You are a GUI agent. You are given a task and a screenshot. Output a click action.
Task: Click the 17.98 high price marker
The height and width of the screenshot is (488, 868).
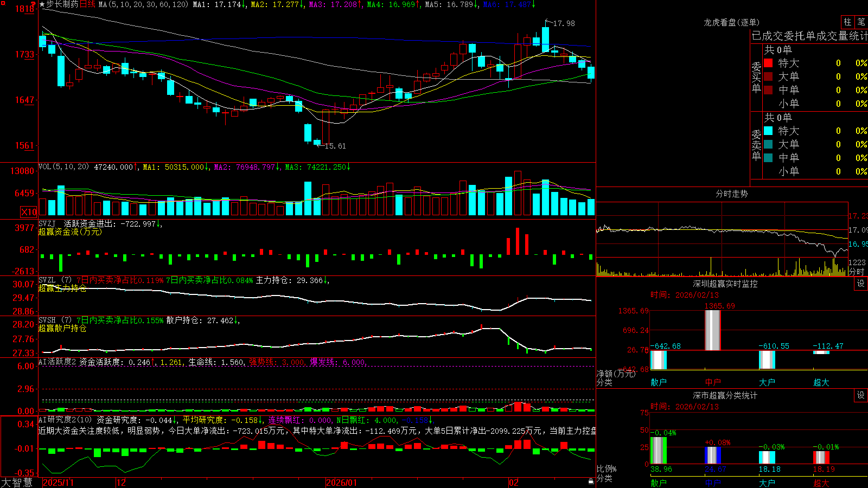point(564,23)
